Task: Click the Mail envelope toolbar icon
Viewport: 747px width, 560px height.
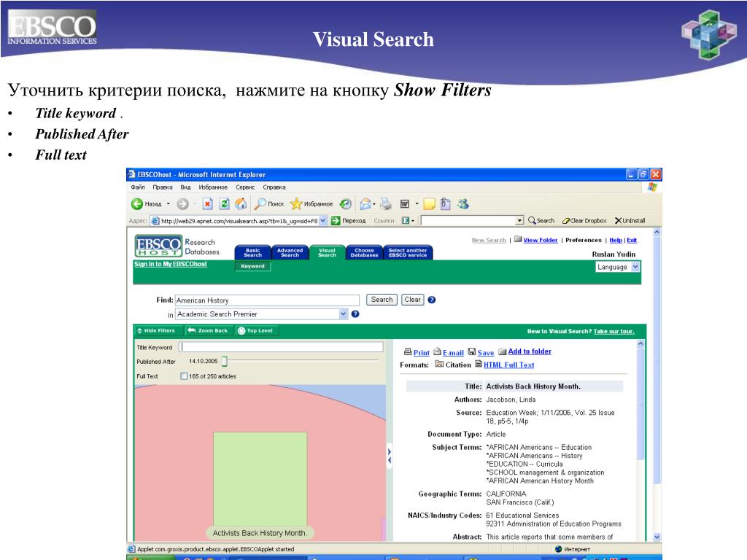Action: (365, 204)
